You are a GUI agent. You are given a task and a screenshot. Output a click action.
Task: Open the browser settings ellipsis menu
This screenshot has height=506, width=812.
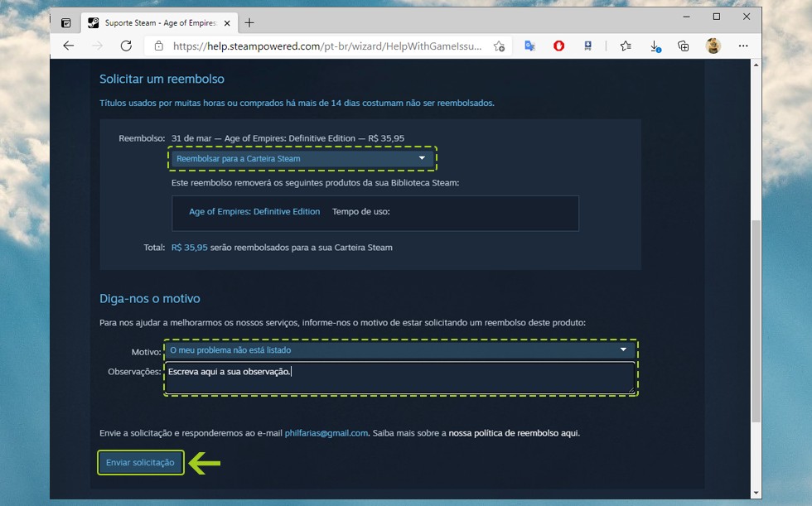(743, 46)
